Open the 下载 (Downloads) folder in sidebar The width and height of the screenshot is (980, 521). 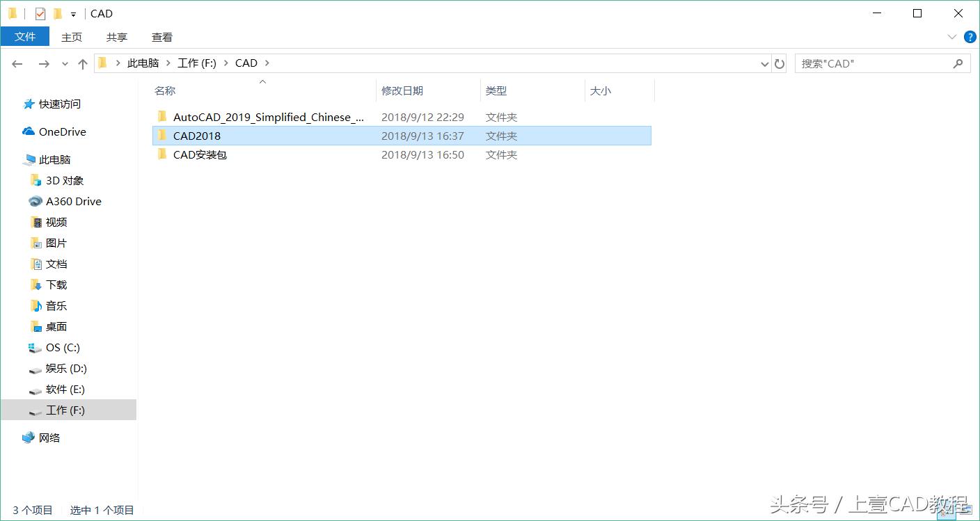(56, 284)
